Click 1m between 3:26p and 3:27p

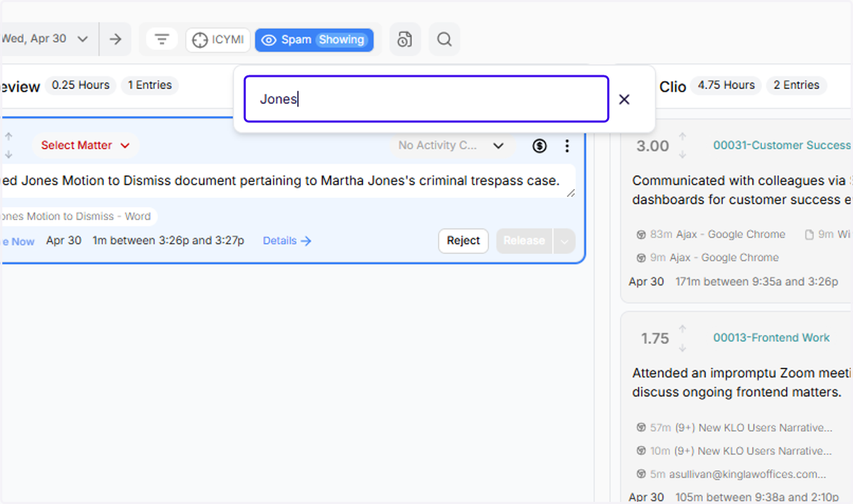168,240
